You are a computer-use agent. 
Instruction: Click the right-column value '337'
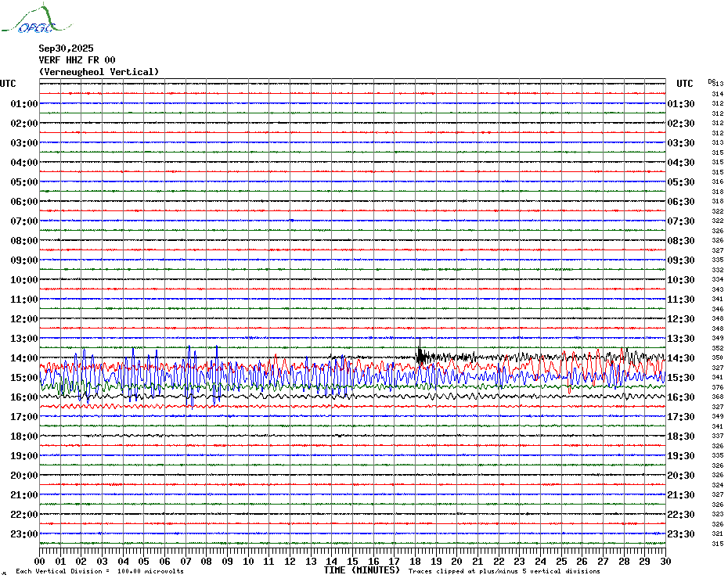[717, 436]
